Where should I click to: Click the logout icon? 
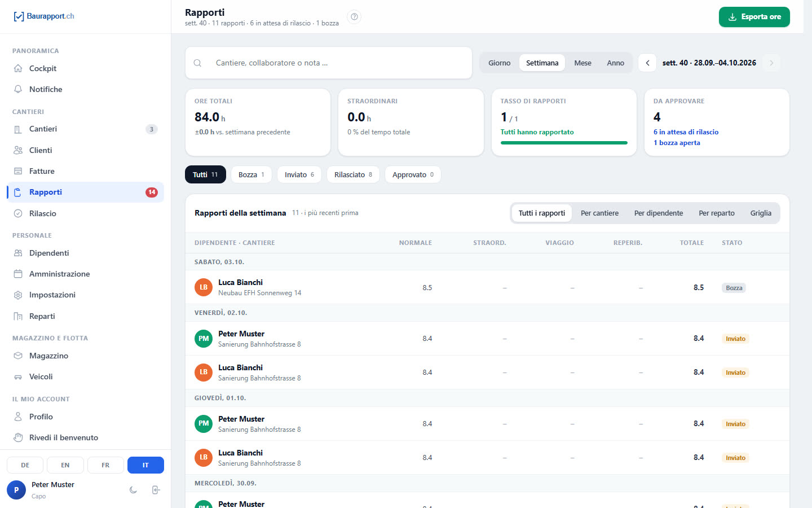pos(156,490)
